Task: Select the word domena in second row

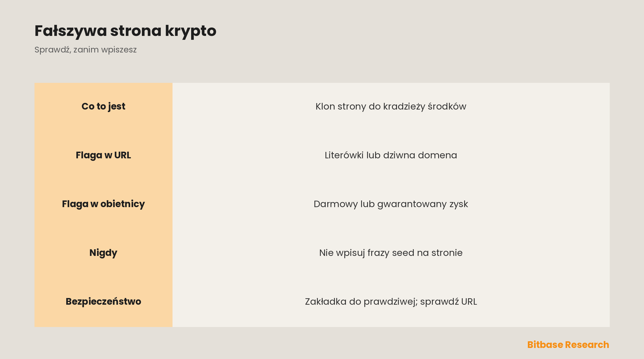Action: [x=437, y=155]
